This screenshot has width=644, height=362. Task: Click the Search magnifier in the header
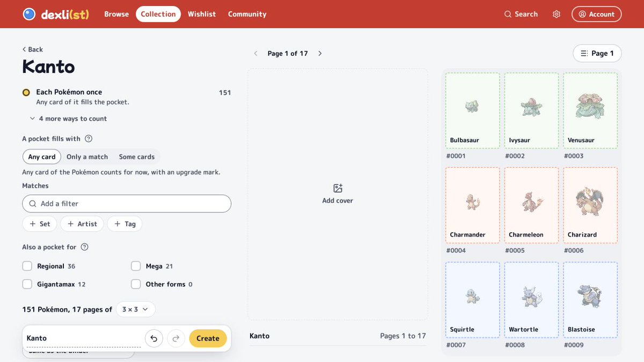click(508, 14)
